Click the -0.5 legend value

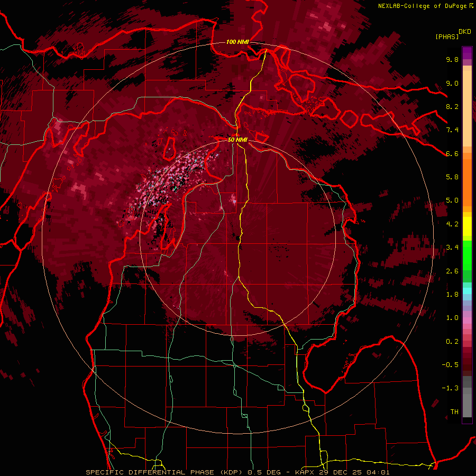[x=450, y=365]
